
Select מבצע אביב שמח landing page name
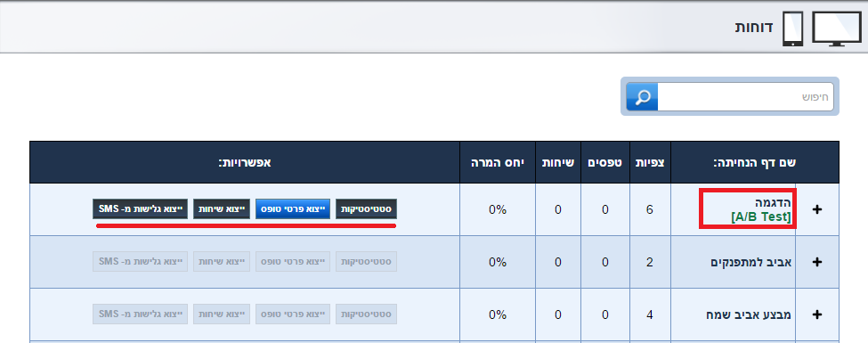point(753,314)
